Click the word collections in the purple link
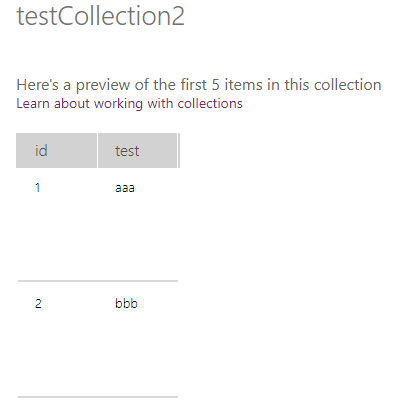 (210, 104)
